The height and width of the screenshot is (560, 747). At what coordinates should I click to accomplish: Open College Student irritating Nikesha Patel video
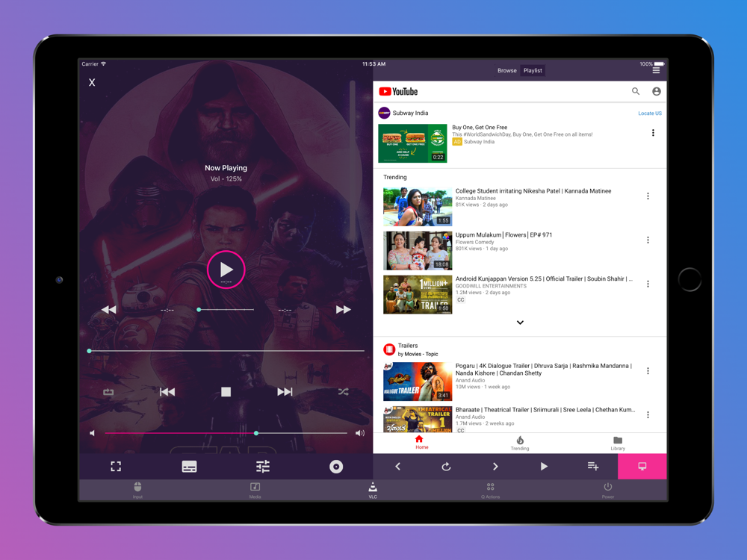point(533,191)
